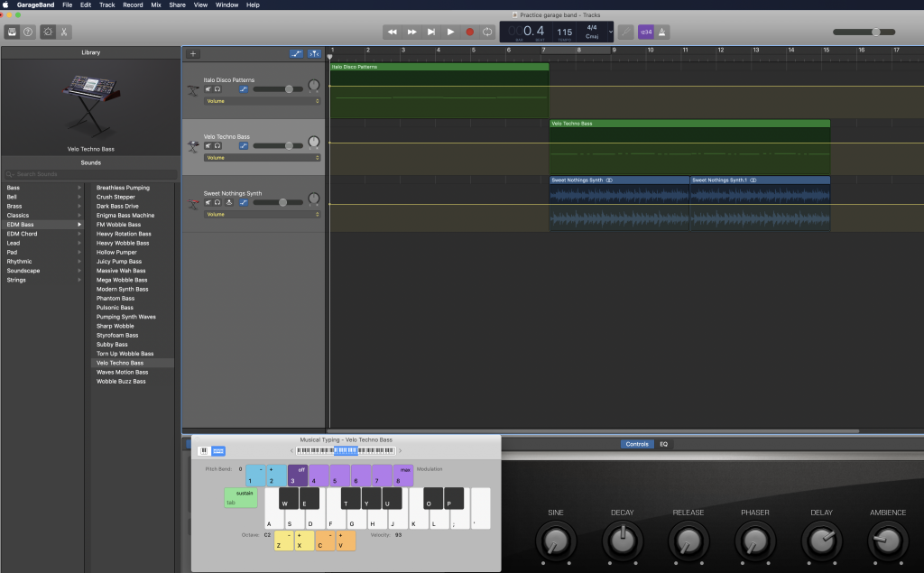Toggle the Catch Playhead button
Screen dimensions: 924x573
[314, 53]
